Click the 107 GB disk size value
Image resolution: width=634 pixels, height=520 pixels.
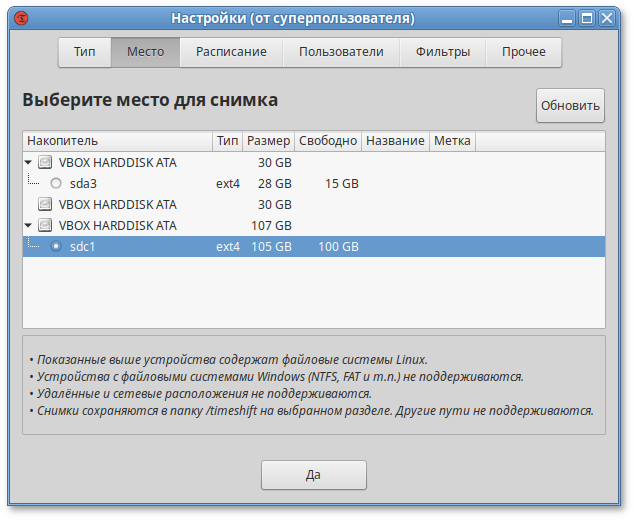pos(271,225)
